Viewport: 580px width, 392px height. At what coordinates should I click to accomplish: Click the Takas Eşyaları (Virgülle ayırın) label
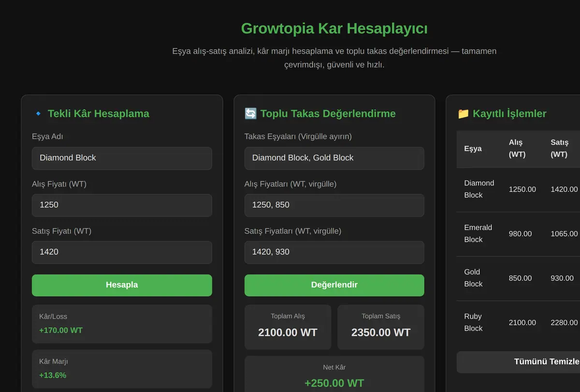tap(298, 137)
